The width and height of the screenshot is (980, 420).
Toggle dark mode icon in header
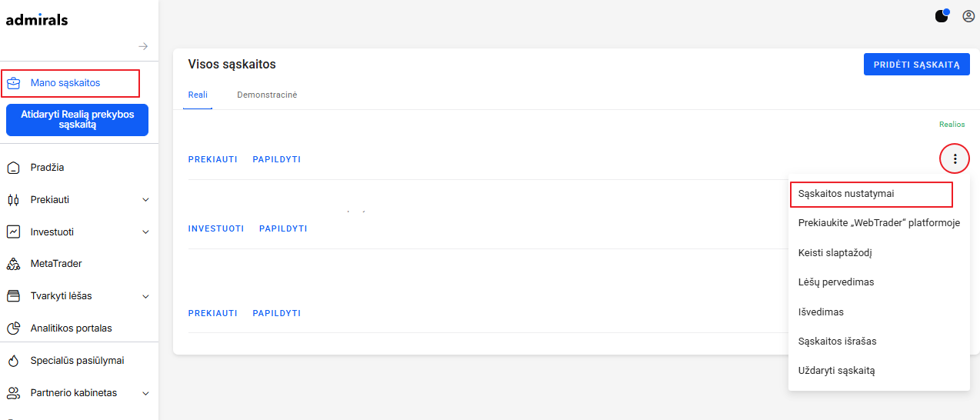click(942, 15)
